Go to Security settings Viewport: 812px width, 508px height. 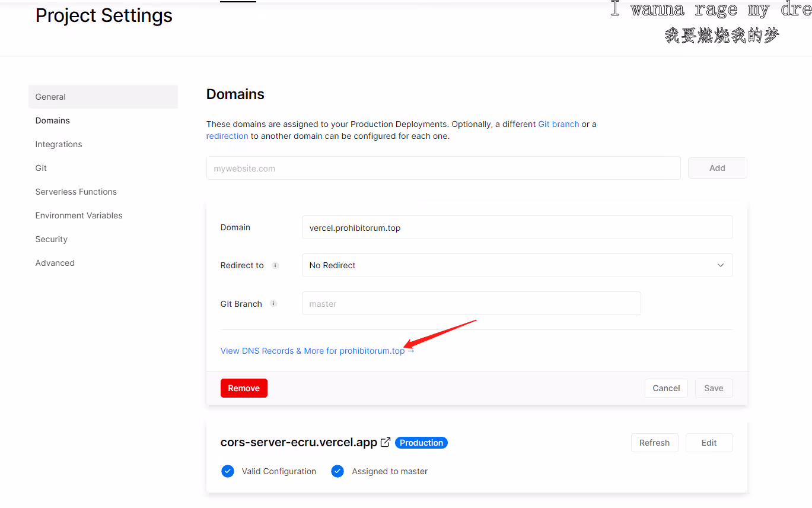[52, 239]
